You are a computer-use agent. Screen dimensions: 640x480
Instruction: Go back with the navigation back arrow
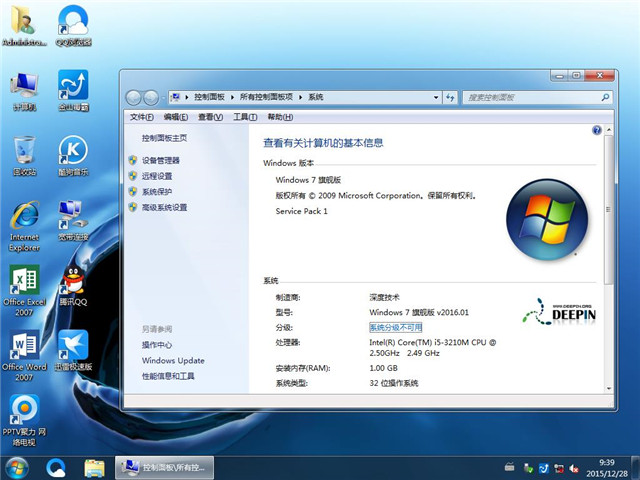click(x=133, y=98)
